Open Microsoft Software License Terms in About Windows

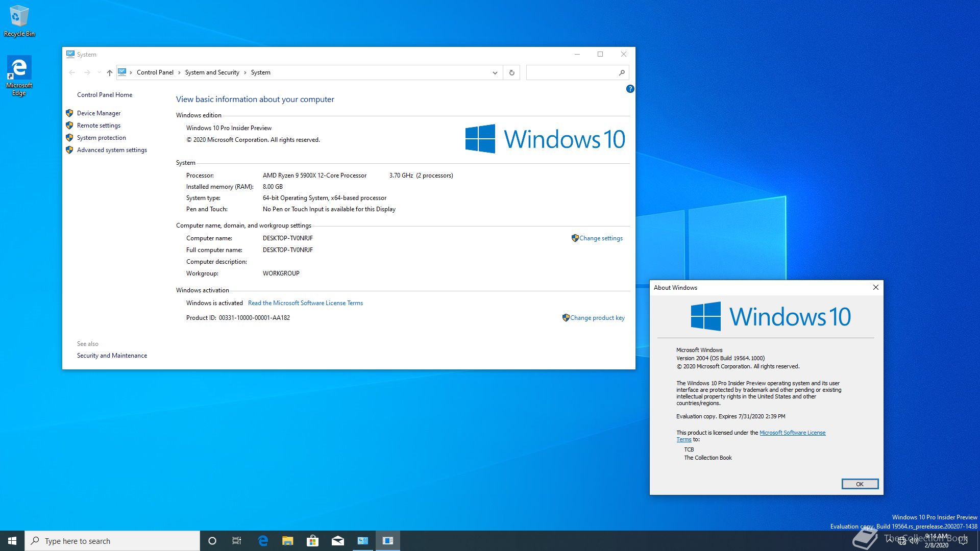coord(792,433)
